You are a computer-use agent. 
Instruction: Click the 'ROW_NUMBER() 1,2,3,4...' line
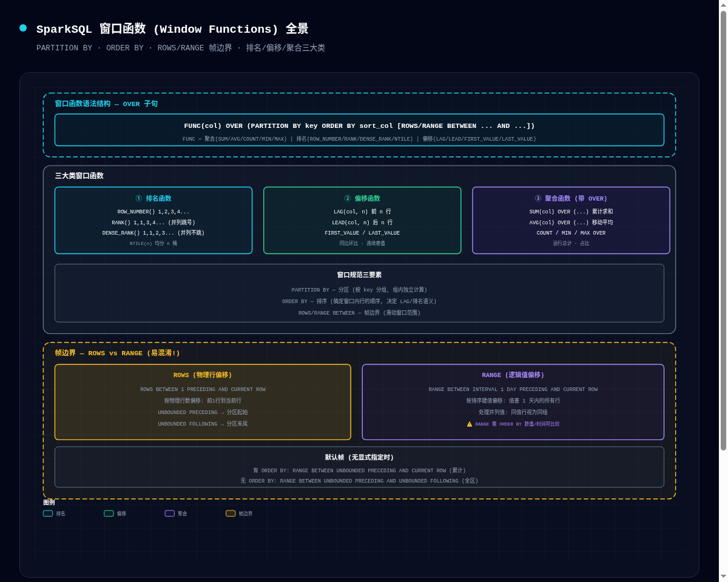(153, 212)
